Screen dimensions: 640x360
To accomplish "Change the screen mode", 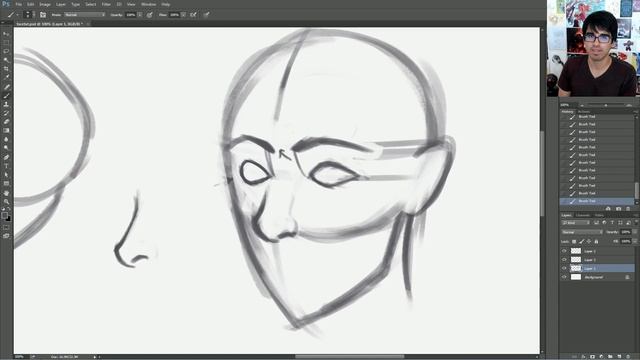I will pyautogui.click(x=6, y=236).
